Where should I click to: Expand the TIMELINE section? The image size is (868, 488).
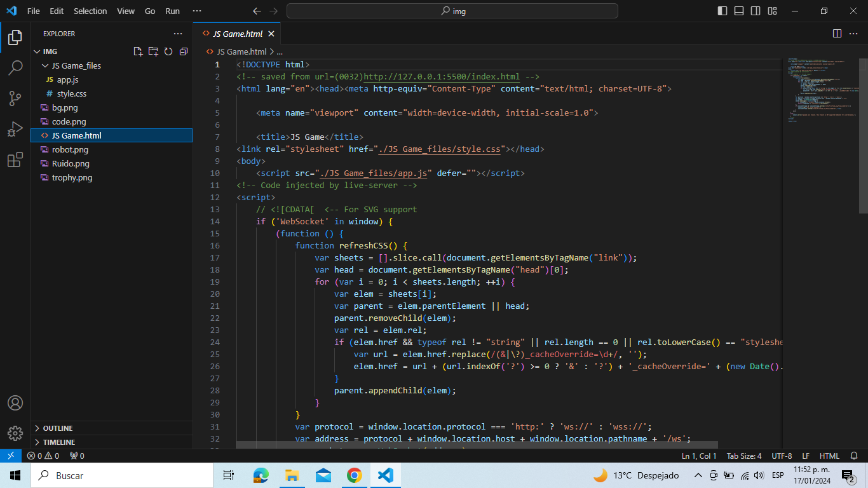pos(111,442)
